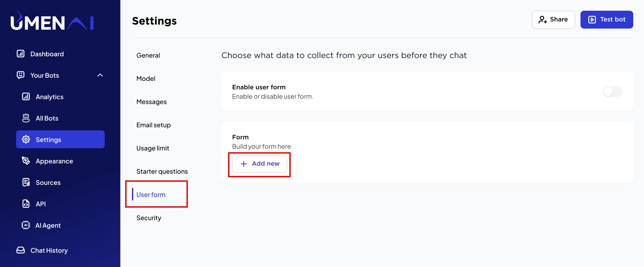Click the Your Bots smiley icon
This screenshot has width=644, height=267.
[x=21, y=75]
